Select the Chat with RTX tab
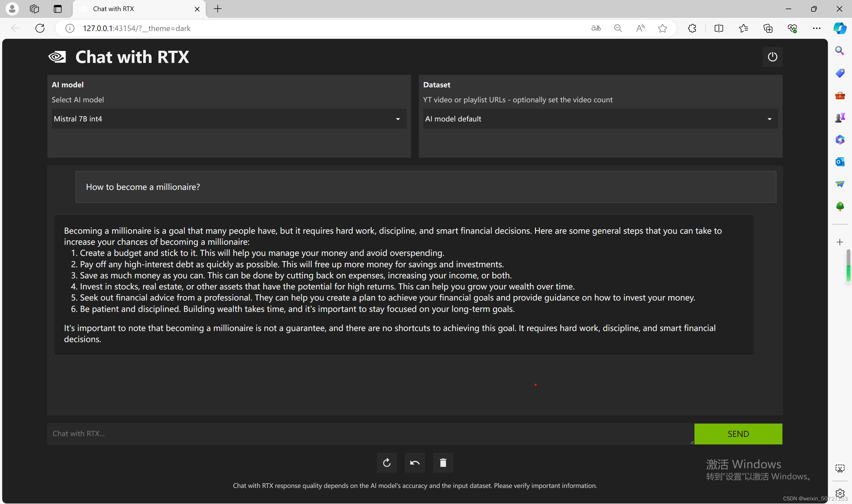Viewport: 852px width, 504px height. (x=136, y=9)
